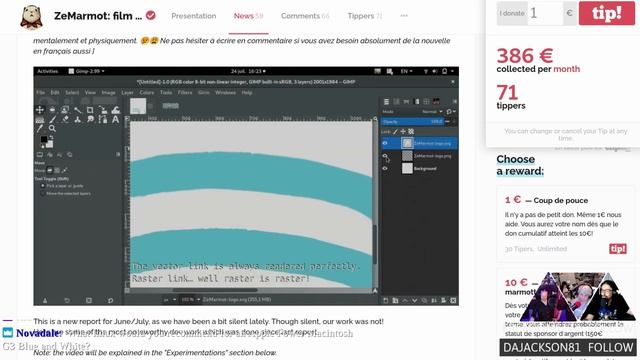
Task: Click the background color swatch
Action: click(50, 144)
